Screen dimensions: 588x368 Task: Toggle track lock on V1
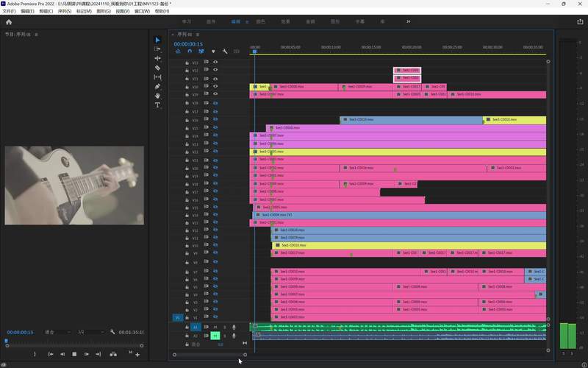(x=187, y=317)
